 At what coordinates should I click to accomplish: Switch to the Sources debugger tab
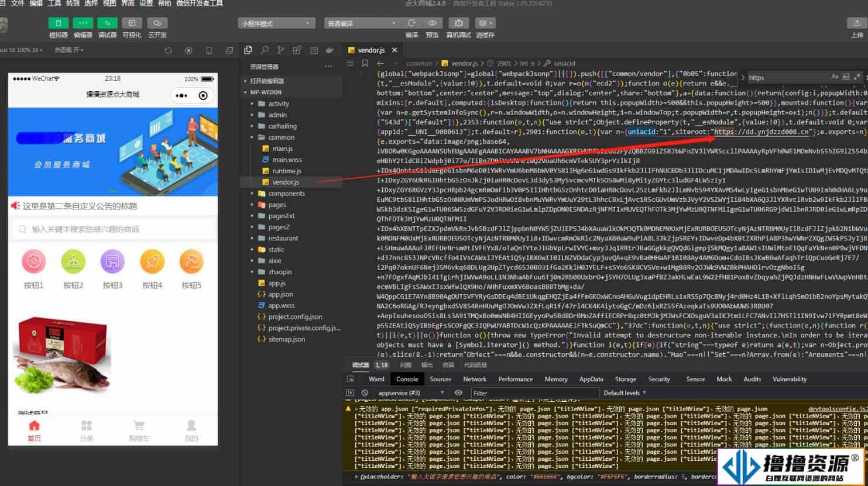coord(440,379)
